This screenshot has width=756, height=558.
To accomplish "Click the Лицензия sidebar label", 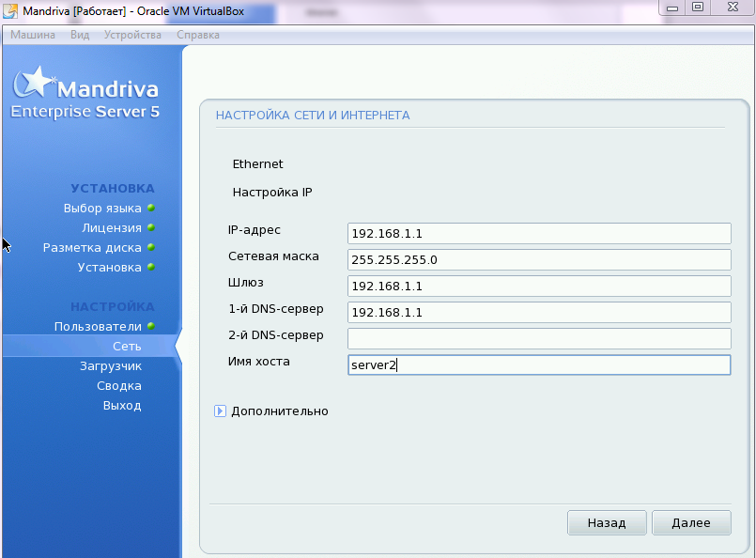I will coord(112,228).
